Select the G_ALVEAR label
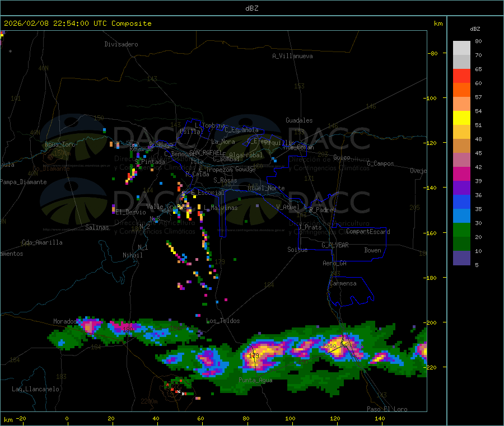504x426 pixels. tap(335, 245)
